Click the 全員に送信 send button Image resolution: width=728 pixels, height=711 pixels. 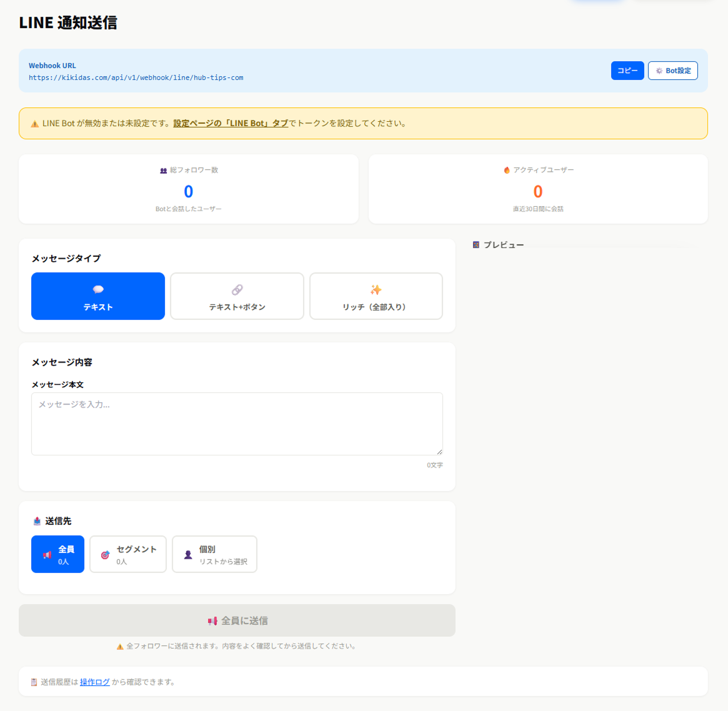(x=237, y=620)
